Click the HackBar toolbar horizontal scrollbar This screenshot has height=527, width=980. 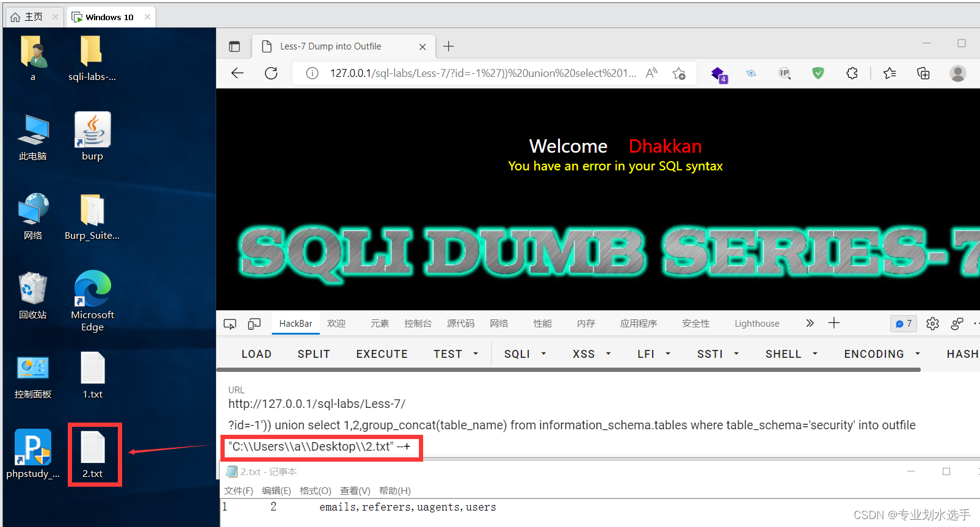568,369
